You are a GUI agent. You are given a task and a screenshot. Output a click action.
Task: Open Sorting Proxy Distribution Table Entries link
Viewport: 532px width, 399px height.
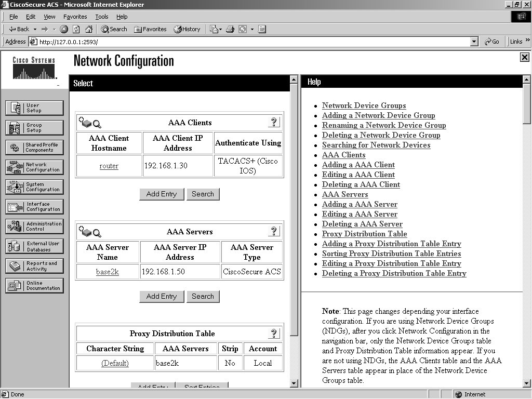pos(392,254)
